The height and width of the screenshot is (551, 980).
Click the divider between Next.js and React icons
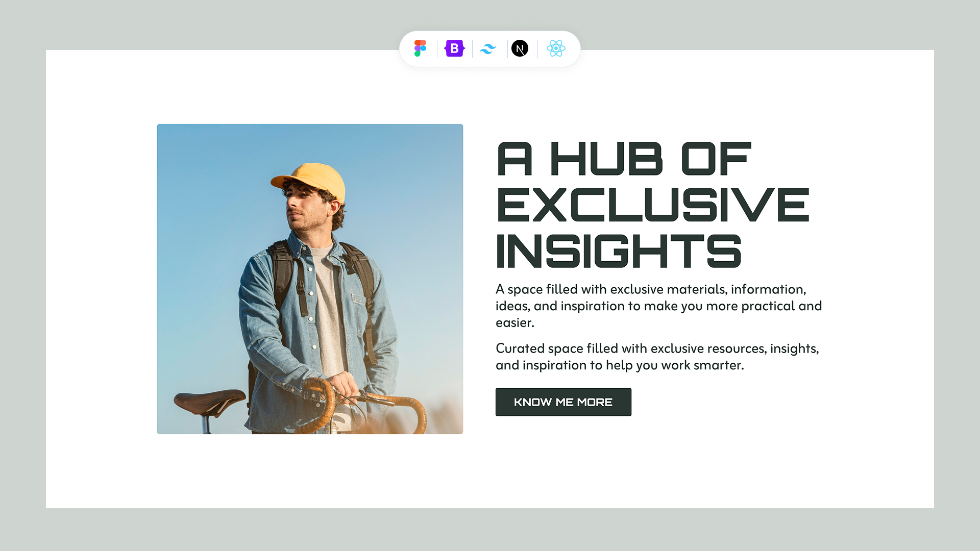(x=538, y=49)
